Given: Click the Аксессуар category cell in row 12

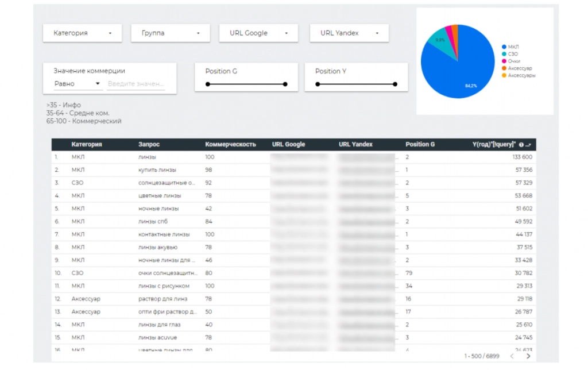Looking at the screenshot, I should pyautogui.click(x=86, y=299).
